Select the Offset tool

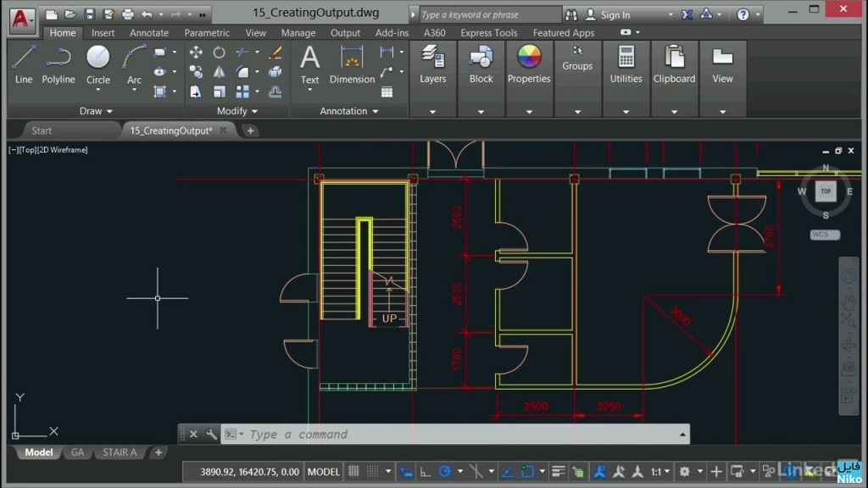pyautogui.click(x=275, y=91)
